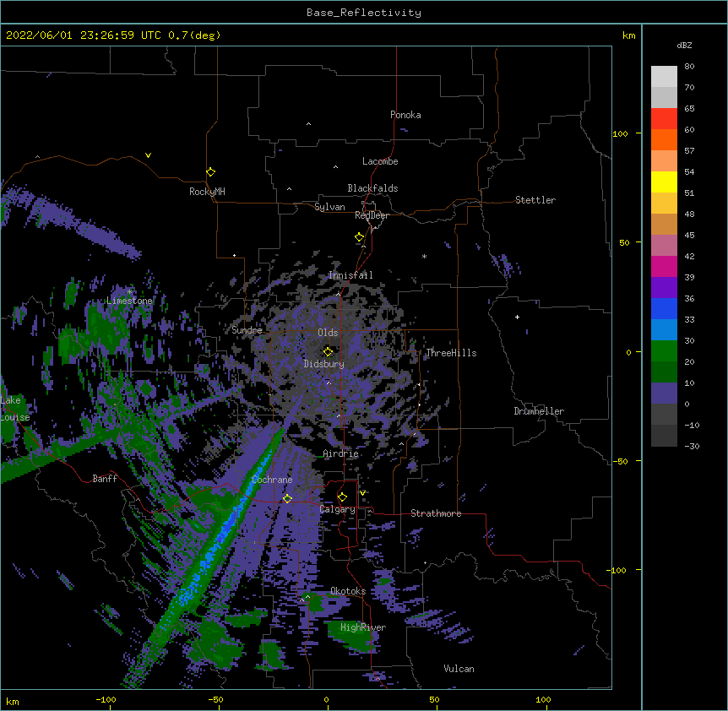Select the Olds label
Viewport: 728px width, 711px height.
pos(328,333)
